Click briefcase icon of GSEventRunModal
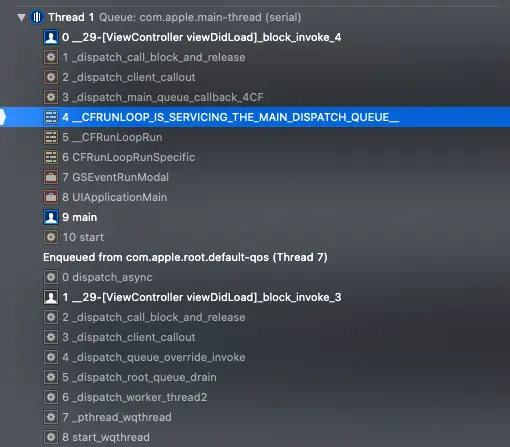The height and width of the screenshot is (447, 510). [x=51, y=177]
